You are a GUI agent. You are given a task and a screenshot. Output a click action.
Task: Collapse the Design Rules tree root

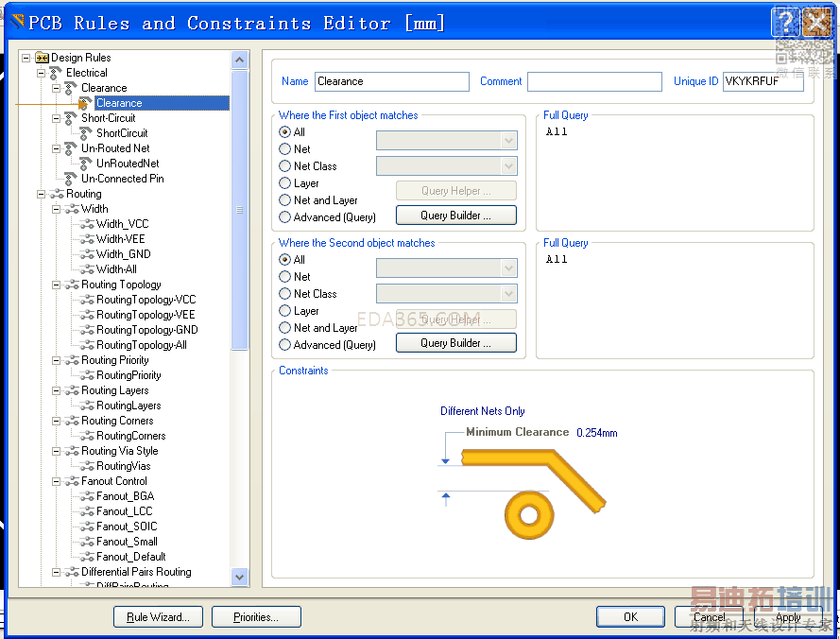click(26, 58)
